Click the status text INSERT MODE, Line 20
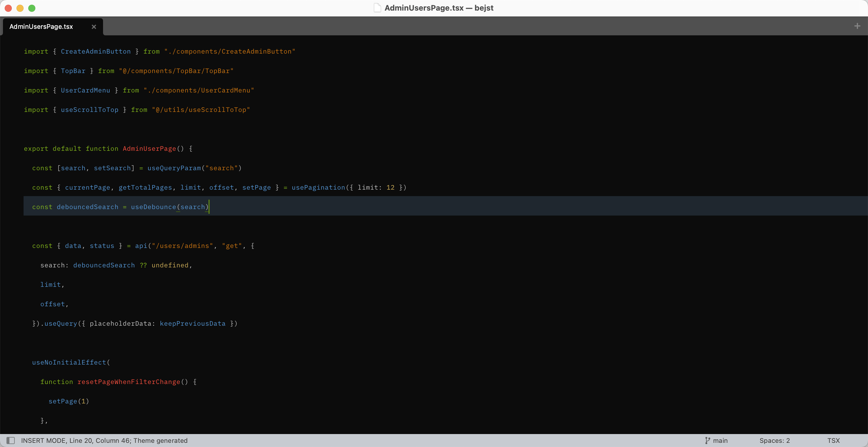Viewport: 868px width, 447px height. [104, 440]
